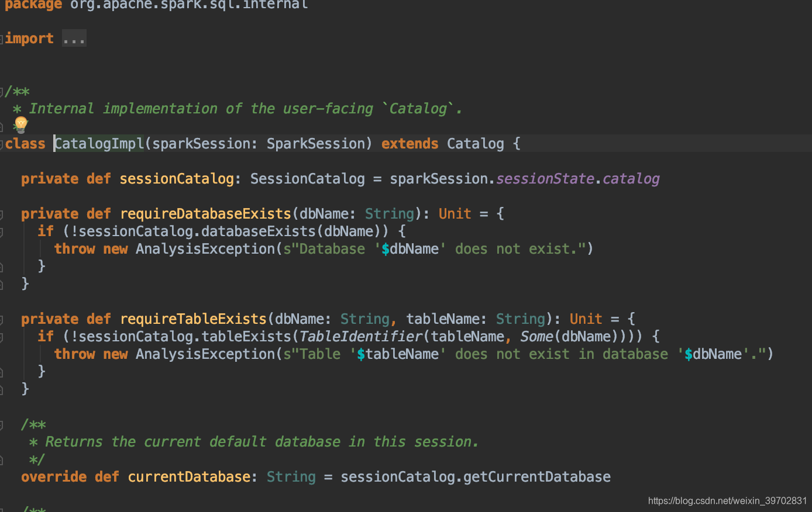
Task: Click the package keyword on the first line
Action: click(x=33, y=5)
